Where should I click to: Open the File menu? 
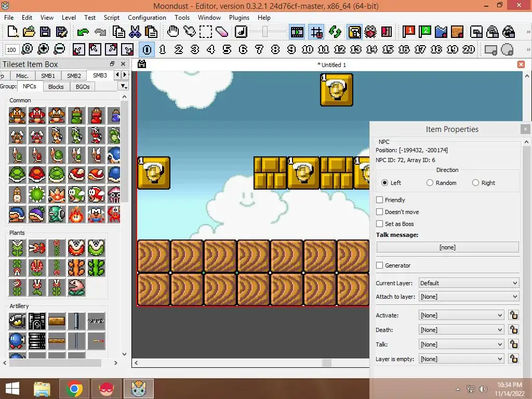coord(9,17)
